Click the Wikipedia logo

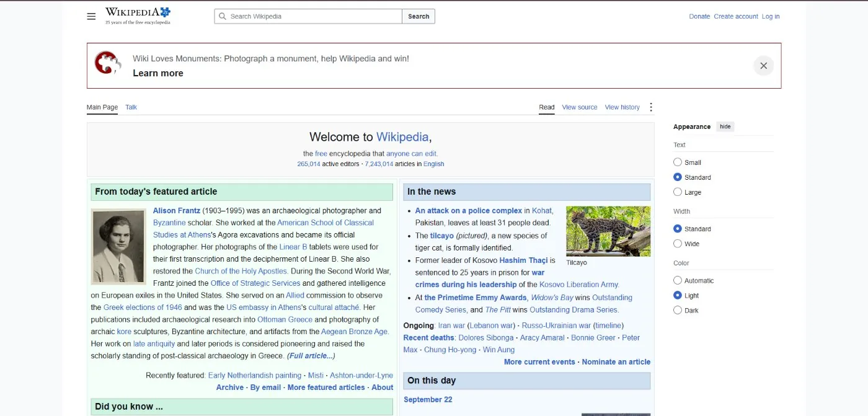138,16
